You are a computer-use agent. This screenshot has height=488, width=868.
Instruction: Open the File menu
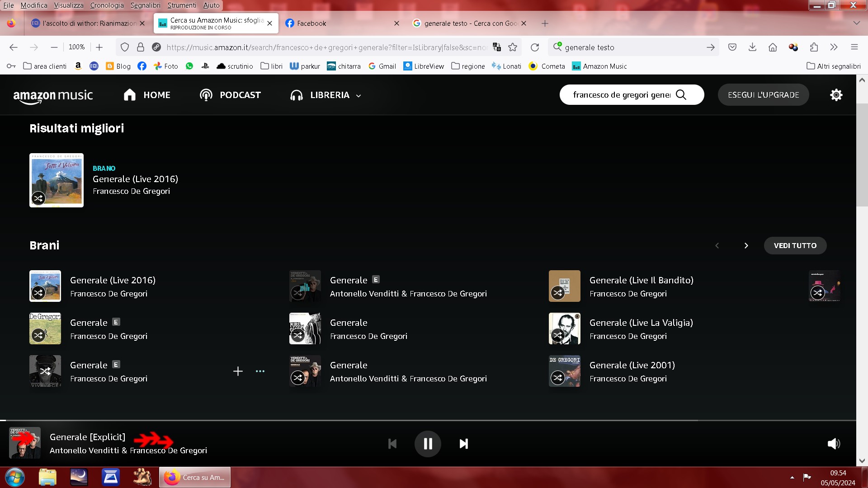click(x=9, y=5)
